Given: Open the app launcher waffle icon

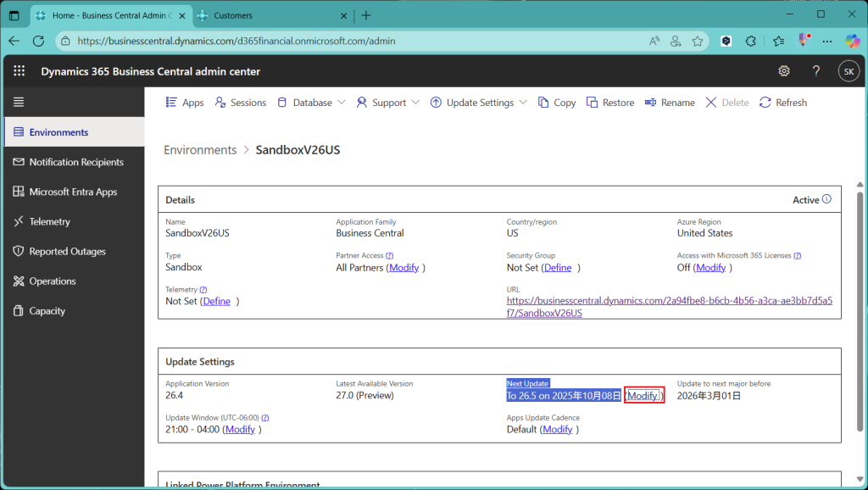Looking at the screenshot, I should click(x=19, y=71).
